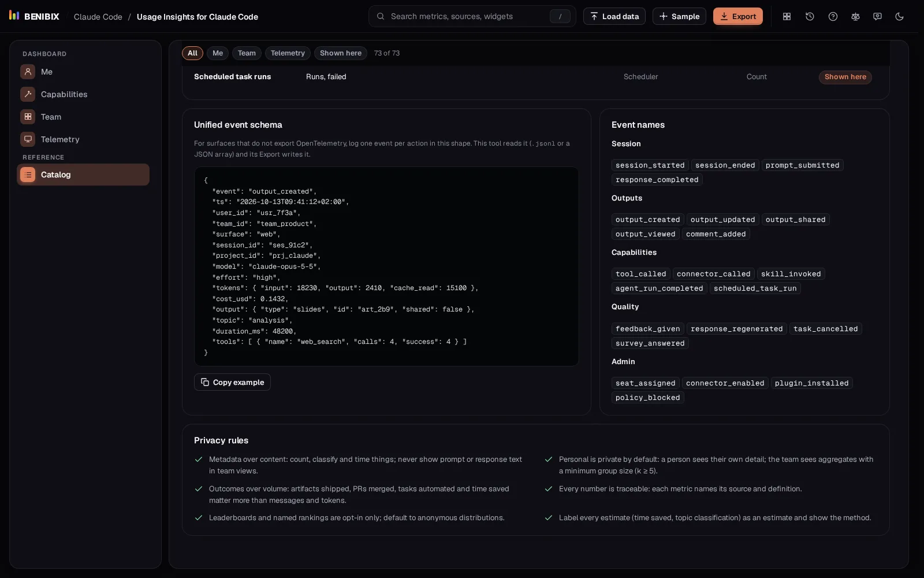This screenshot has height=578, width=924.
Task: Click the comment_added event tag
Action: (x=716, y=234)
